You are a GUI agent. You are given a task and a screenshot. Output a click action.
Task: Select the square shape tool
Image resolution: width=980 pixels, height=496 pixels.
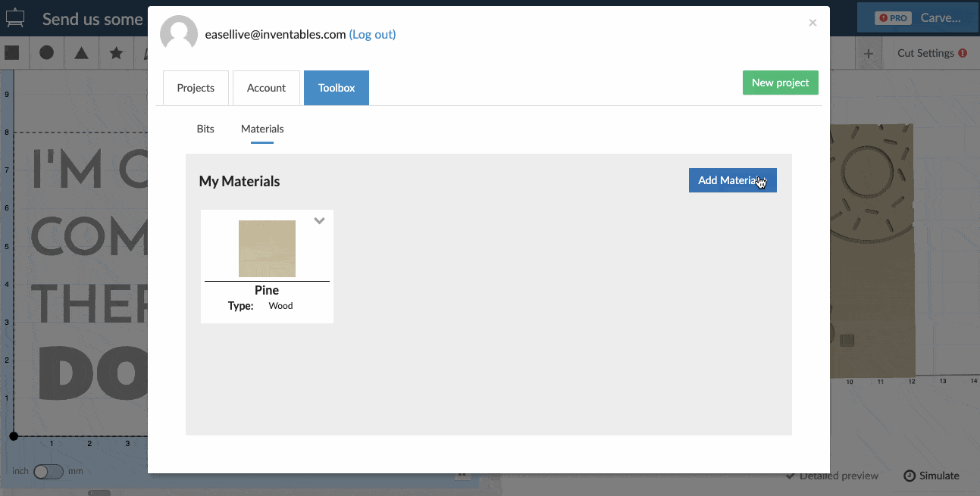[12, 53]
